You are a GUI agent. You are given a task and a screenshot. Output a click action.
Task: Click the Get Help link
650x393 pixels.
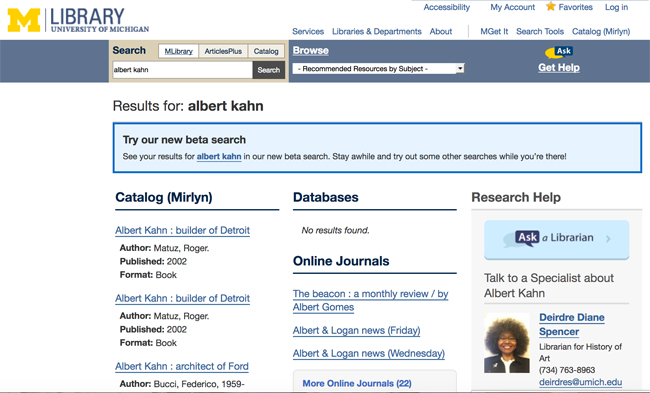pyautogui.click(x=559, y=68)
